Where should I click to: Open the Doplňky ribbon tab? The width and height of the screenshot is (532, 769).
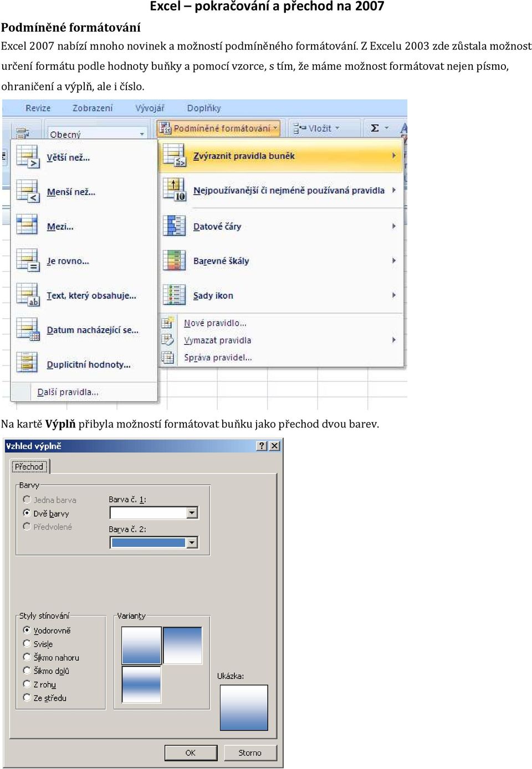(x=204, y=108)
